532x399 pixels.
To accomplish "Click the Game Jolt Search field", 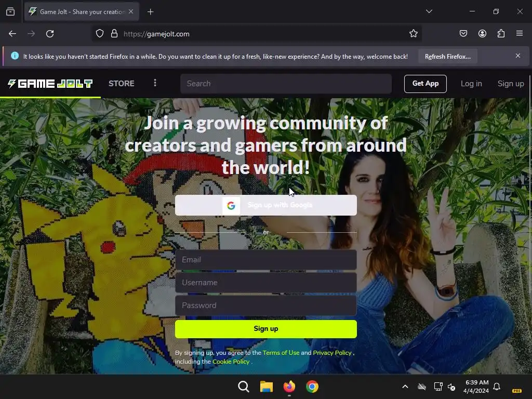I will coord(286,84).
